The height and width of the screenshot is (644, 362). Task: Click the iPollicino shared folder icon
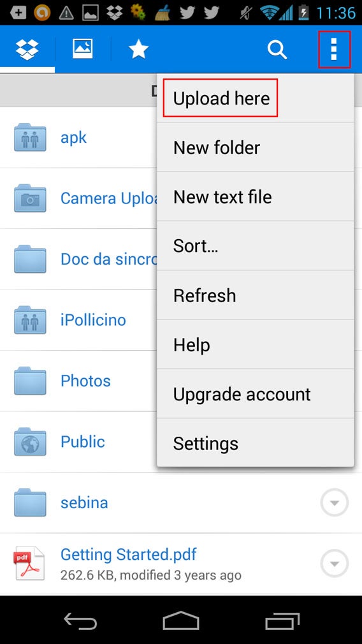point(30,320)
